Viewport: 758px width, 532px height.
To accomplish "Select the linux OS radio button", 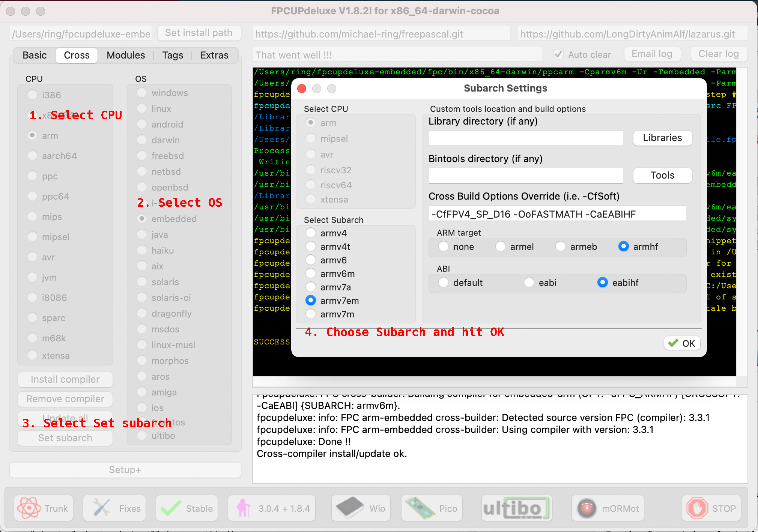I will 142,108.
